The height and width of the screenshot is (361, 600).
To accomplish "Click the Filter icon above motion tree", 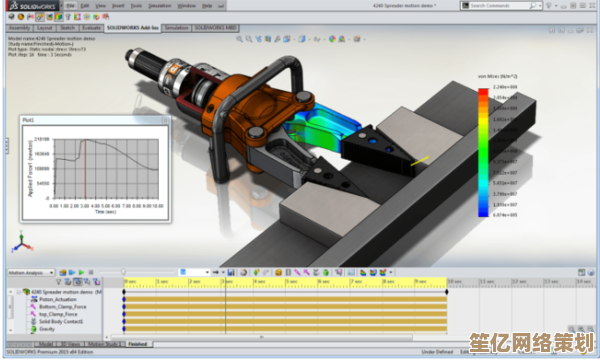I will click(x=59, y=282).
